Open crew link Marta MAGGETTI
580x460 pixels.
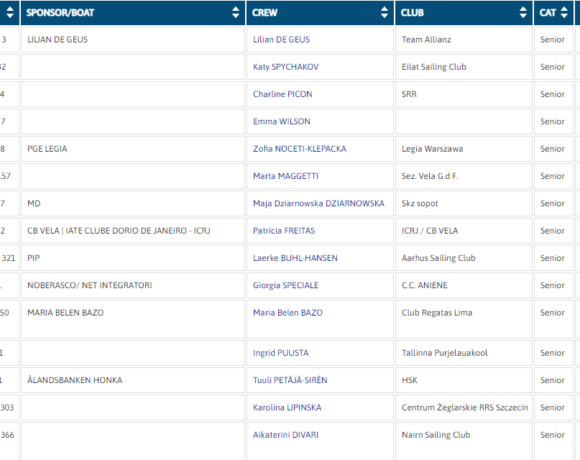pyautogui.click(x=286, y=176)
